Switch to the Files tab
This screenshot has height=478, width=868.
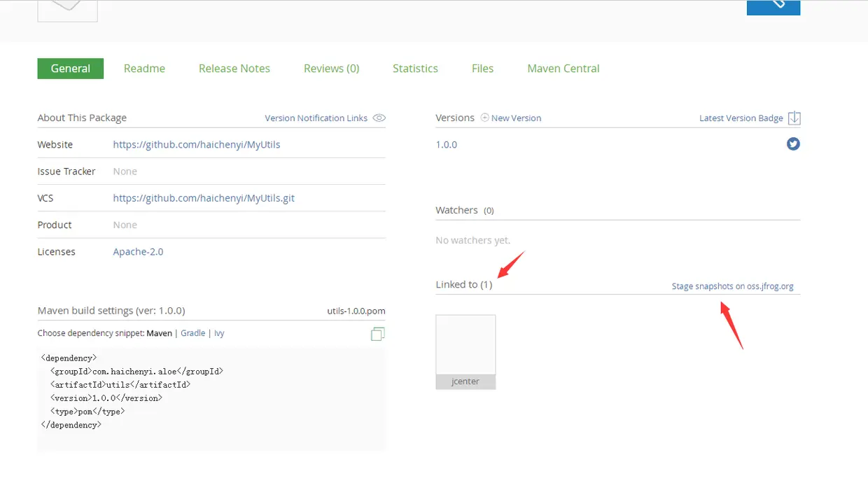pos(482,69)
